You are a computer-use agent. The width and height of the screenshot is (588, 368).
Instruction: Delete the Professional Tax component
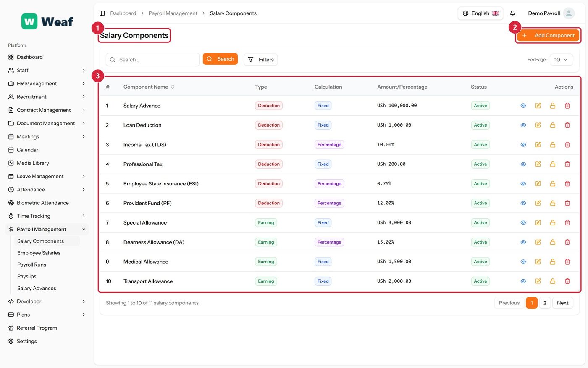pos(567,164)
